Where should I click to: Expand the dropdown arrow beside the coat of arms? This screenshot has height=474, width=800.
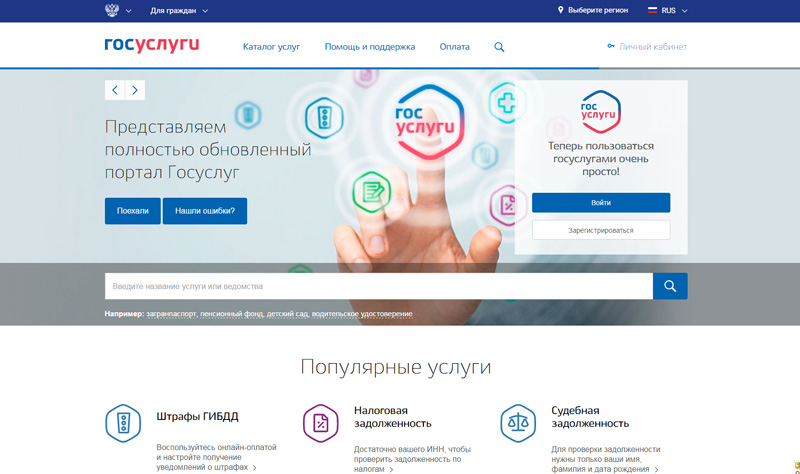(x=129, y=11)
